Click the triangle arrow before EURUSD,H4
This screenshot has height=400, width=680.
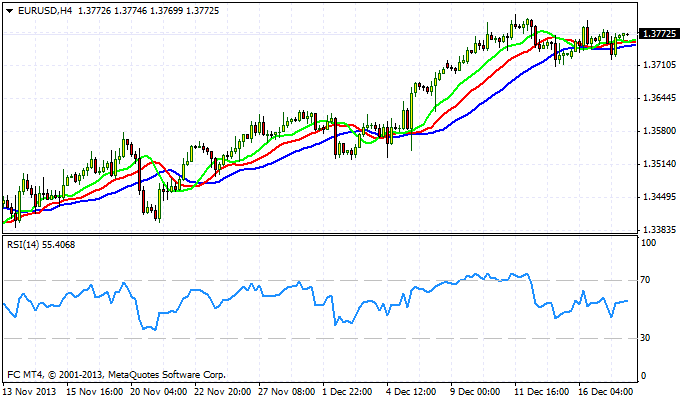tap(10, 11)
